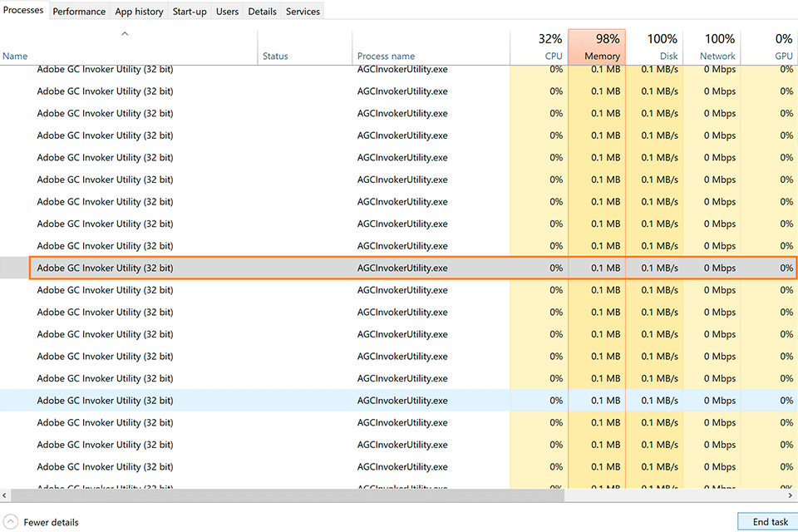View the Users tab
This screenshot has height=532, width=798.
226,11
